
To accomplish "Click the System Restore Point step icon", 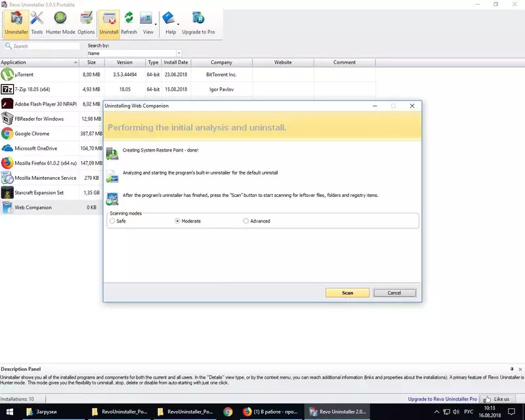I will tap(112, 154).
